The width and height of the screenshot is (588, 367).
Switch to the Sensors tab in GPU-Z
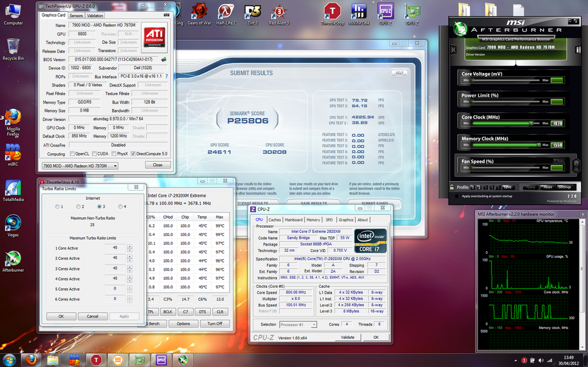76,15
